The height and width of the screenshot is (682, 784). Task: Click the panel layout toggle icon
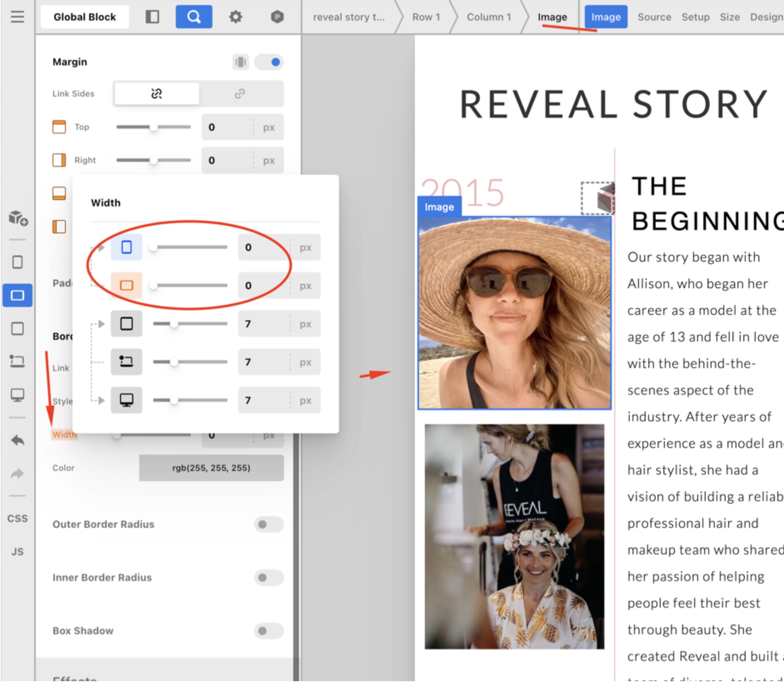pos(152,17)
